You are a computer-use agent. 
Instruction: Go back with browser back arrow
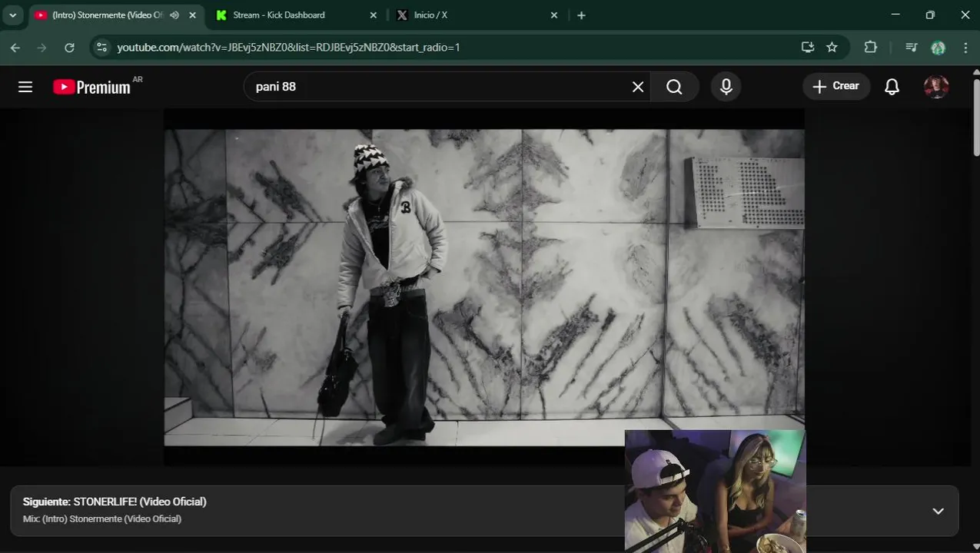click(x=15, y=48)
